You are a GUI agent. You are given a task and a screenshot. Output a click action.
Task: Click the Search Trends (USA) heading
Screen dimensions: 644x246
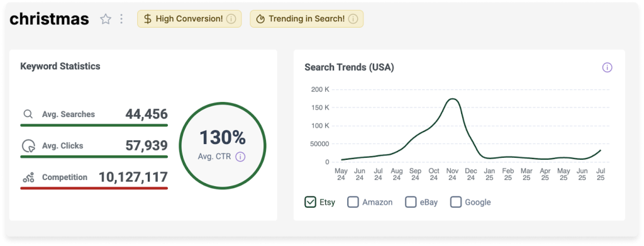click(349, 68)
